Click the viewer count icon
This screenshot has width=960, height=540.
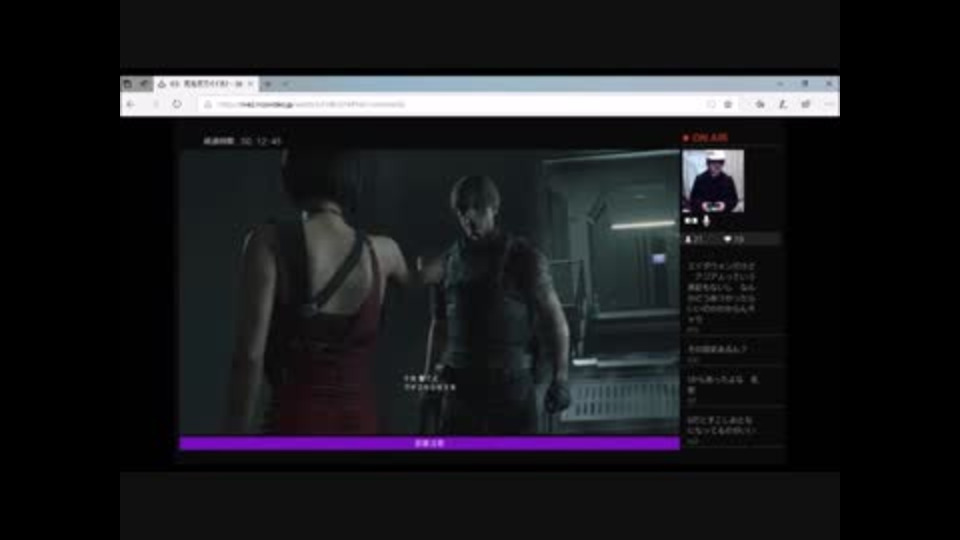point(688,239)
